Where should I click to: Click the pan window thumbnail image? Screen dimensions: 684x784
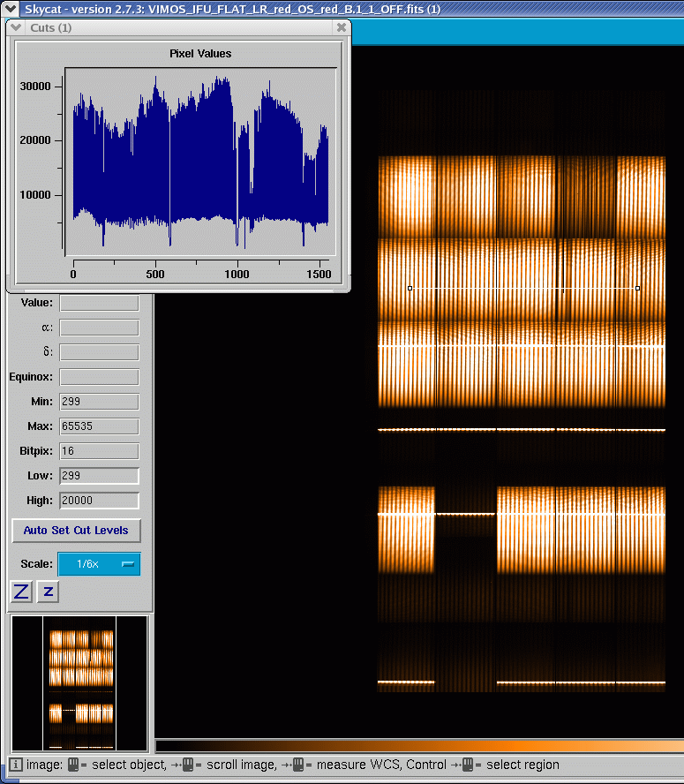(79, 676)
